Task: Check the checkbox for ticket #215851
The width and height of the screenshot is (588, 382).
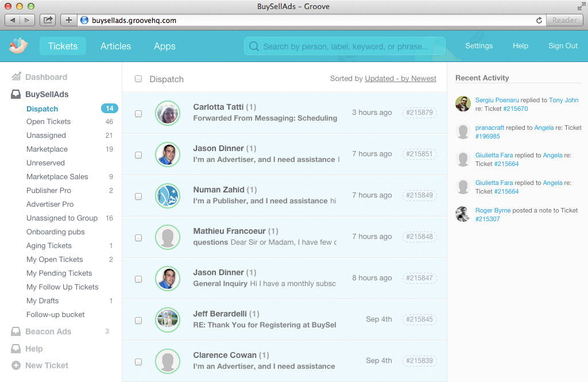Action: 138,155
